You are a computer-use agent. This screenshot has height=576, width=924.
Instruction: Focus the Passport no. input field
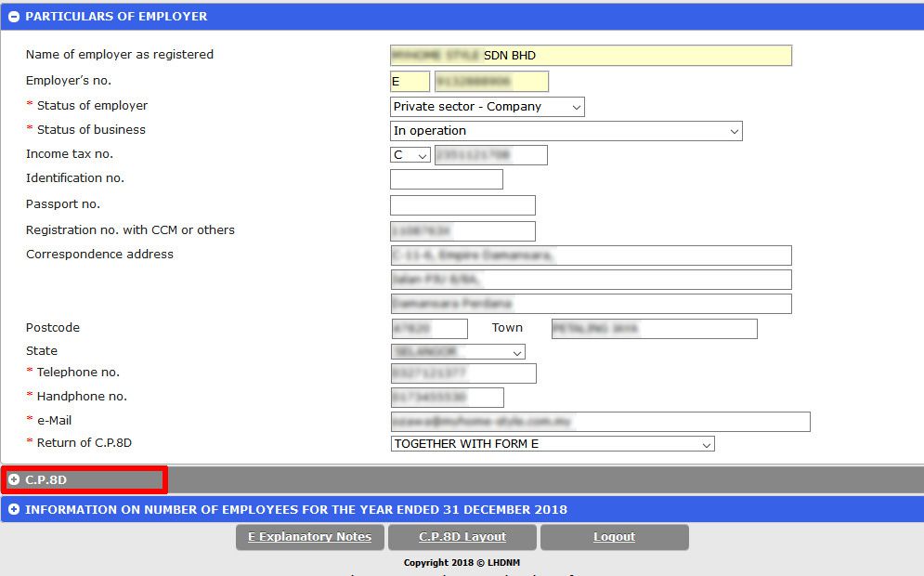[x=462, y=205]
